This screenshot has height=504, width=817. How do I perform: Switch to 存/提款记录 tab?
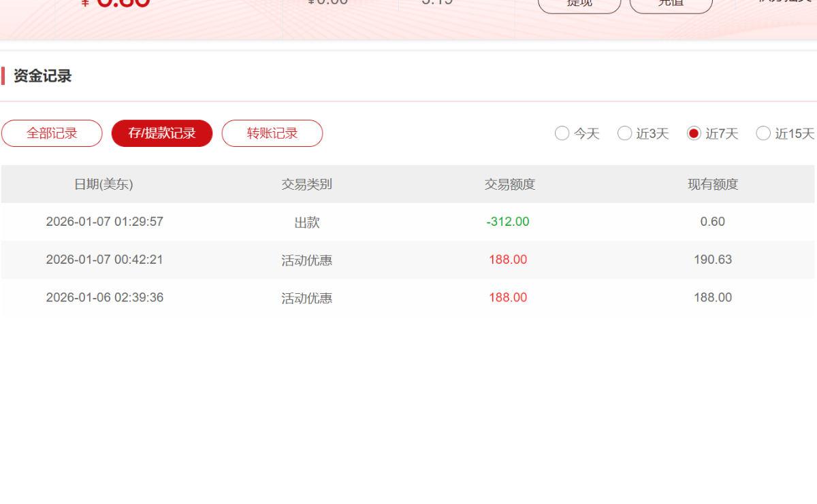click(x=162, y=133)
